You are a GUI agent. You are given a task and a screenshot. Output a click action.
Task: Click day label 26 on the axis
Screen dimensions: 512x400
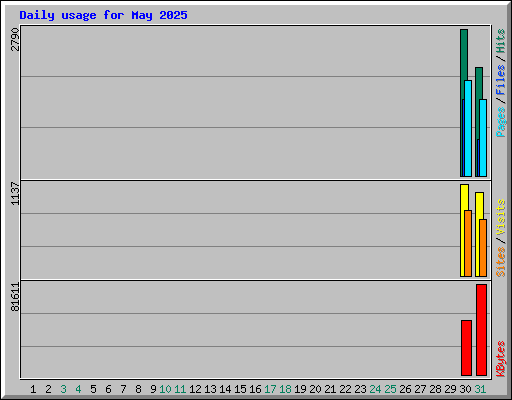tap(405, 389)
